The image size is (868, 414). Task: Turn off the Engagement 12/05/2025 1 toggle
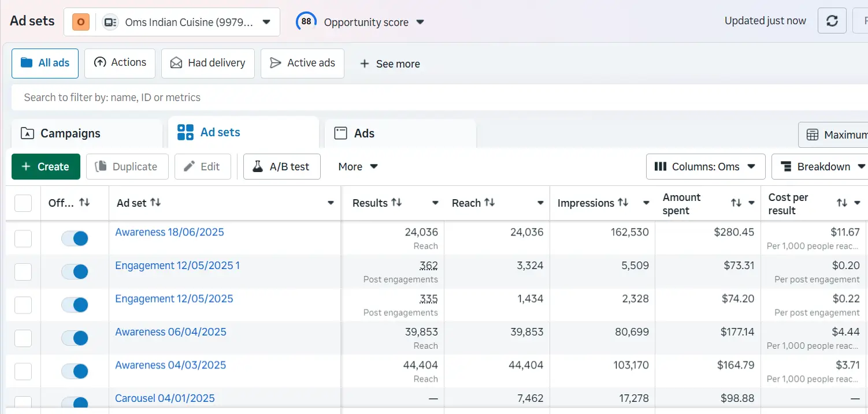tap(74, 271)
